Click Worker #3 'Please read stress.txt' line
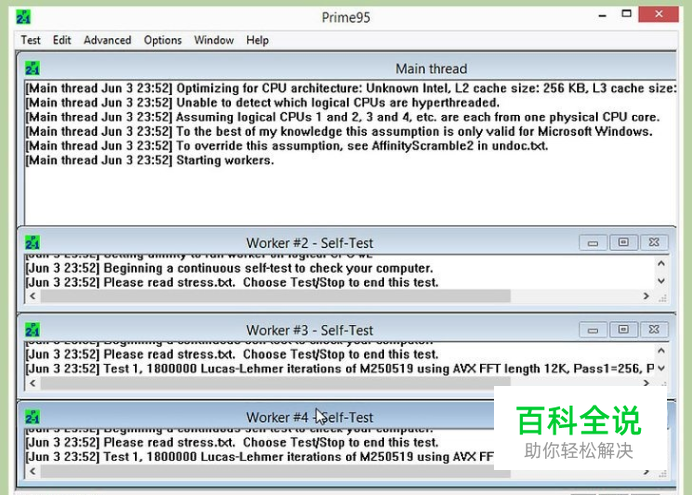Image resolution: width=692 pixels, height=495 pixels. [x=232, y=354]
